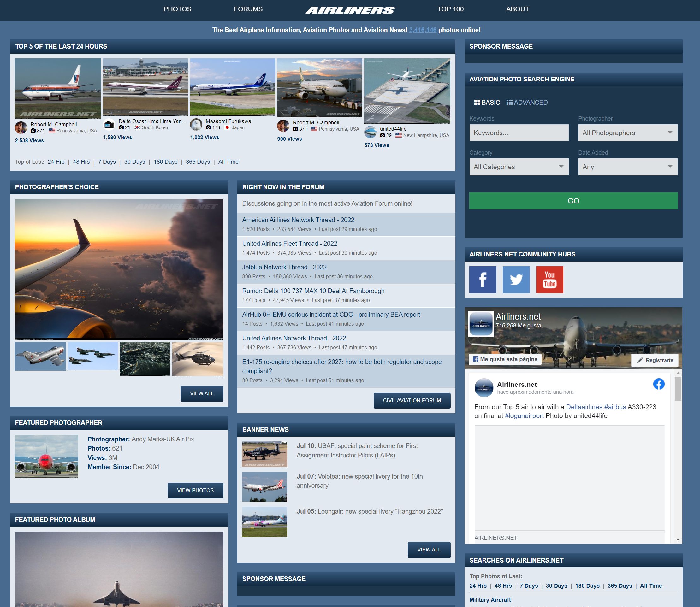Select BASIC search mode
Viewport: 700px width, 607px height.
point(488,102)
